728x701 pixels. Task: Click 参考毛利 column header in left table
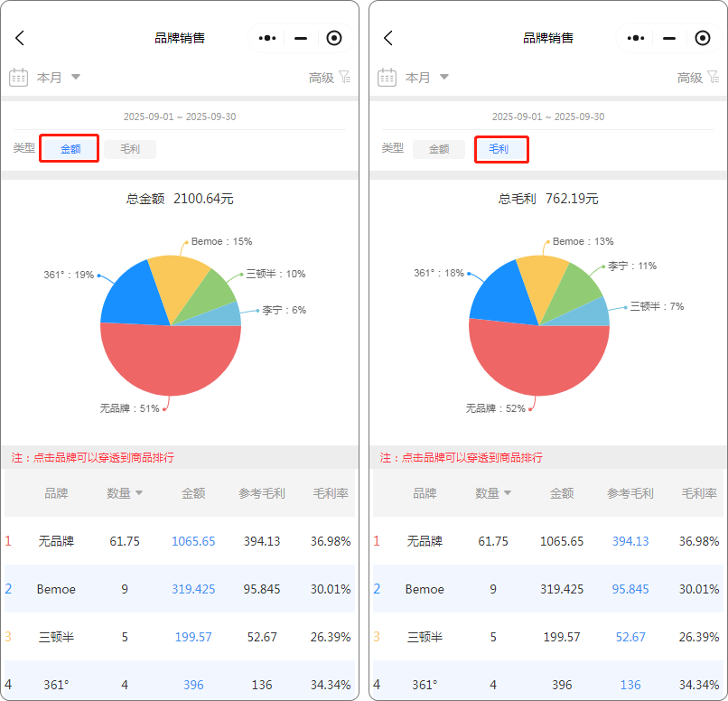[262, 493]
